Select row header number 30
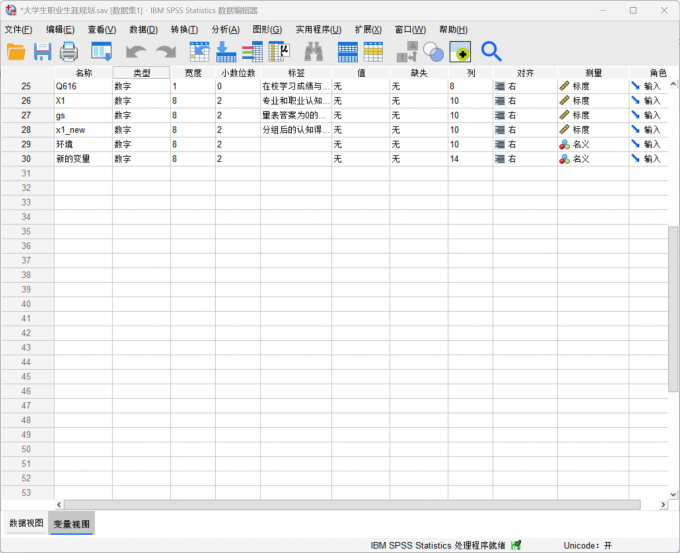This screenshot has width=680, height=553. (26, 159)
